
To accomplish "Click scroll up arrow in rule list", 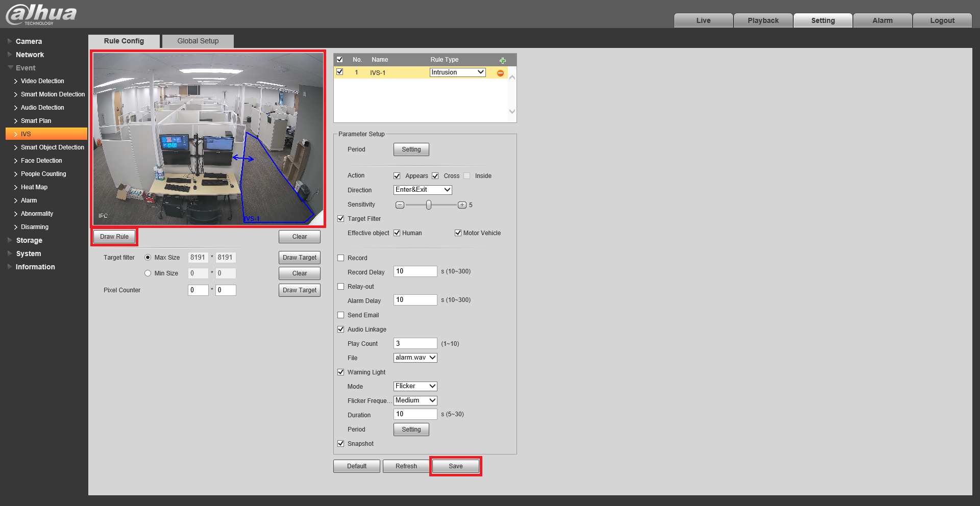I will pyautogui.click(x=512, y=78).
